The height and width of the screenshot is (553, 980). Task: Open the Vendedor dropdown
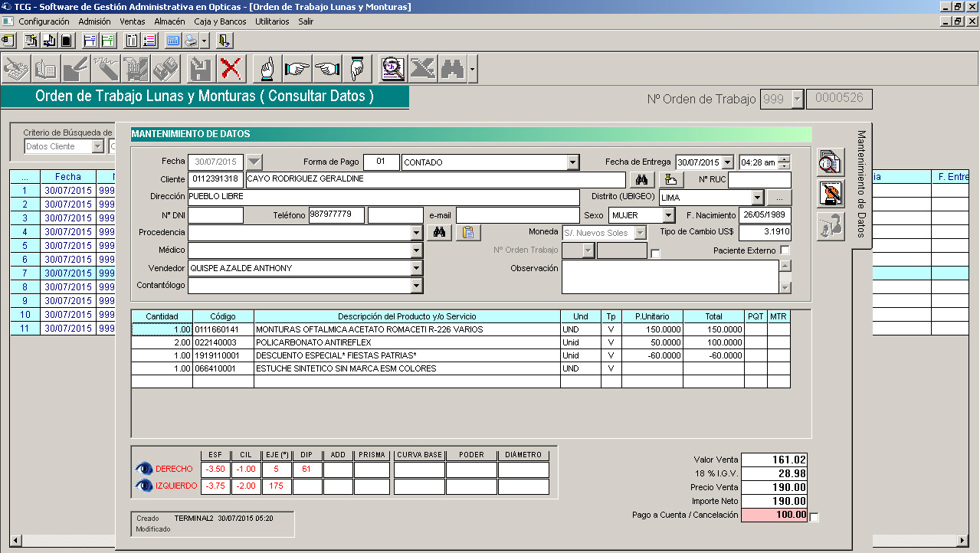[417, 268]
